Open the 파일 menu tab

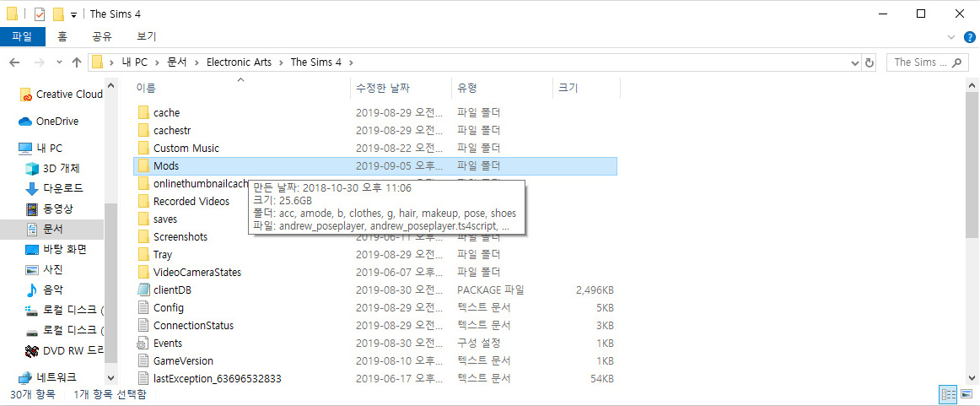pyautogui.click(x=22, y=37)
